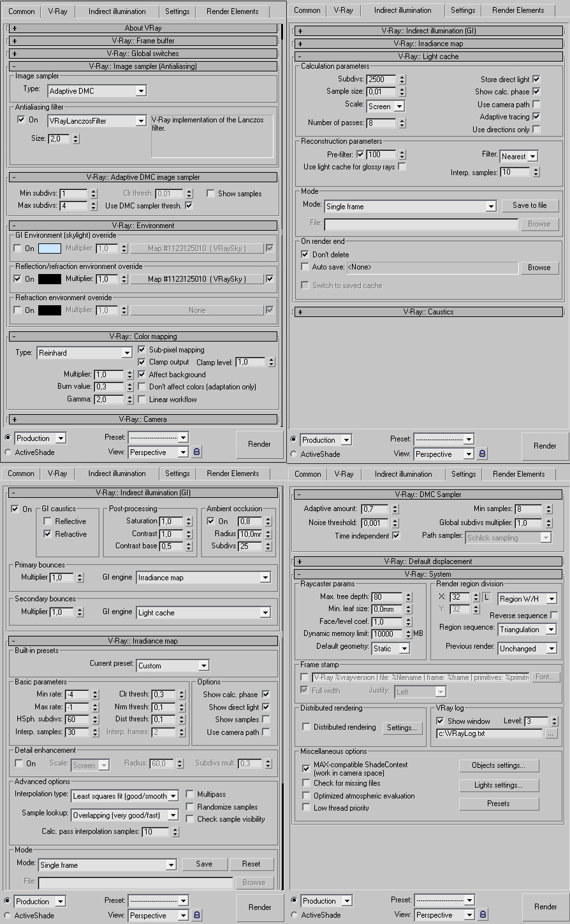570x924 pixels.
Task: Click the '...' browse button next to c:\VRayLog.txt
Action: 552,733
